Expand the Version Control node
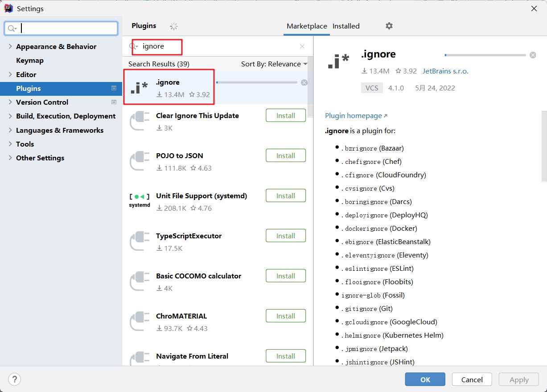The width and height of the screenshot is (547, 392). (10, 102)
